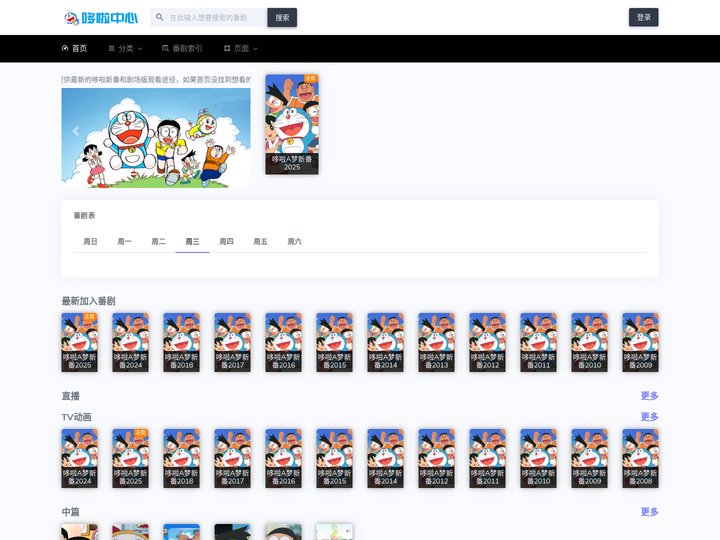Click the site logo icon in the header
The height and width of the screenshot is (540, 720).
(101, 18)
